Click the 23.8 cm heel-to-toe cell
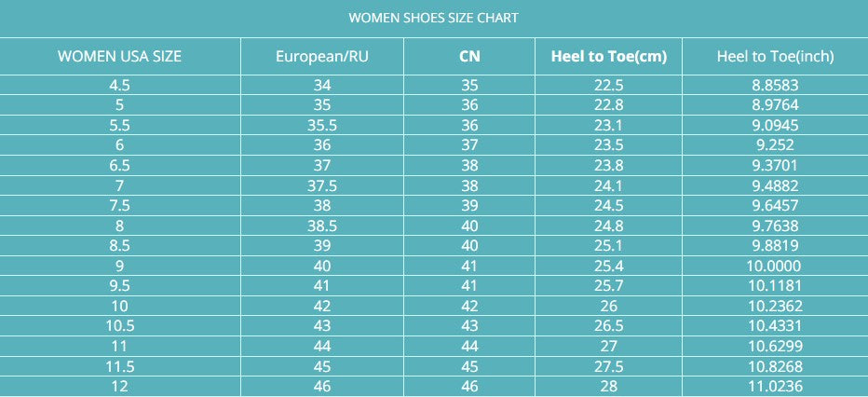The image size is (868, 397). point(609,166)
